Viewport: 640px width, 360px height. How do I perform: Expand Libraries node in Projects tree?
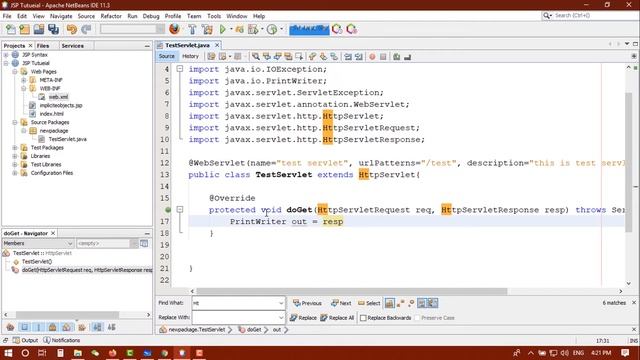pyautogui.click(x=15, y=156)
